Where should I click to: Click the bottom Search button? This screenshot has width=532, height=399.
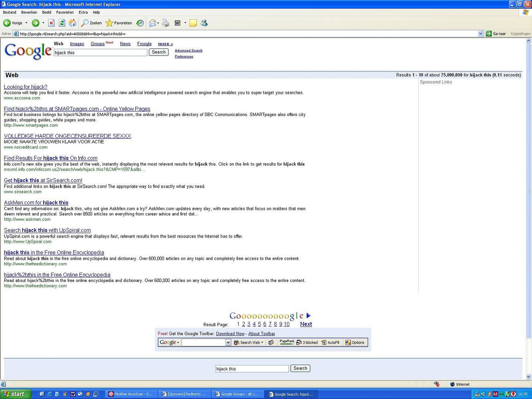pos(300,368)
